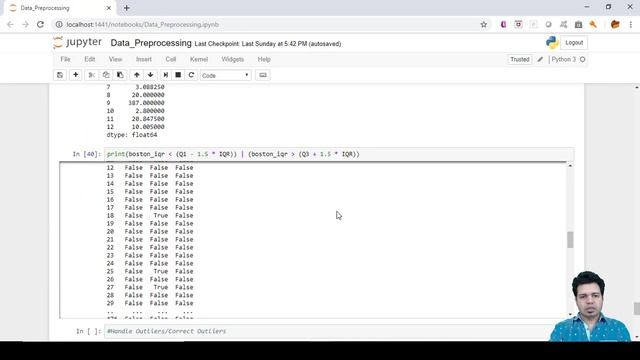The width and height of the screenshot is (640, 360).
Task: Open the Insert menu
Action: [x=144, y=59]
